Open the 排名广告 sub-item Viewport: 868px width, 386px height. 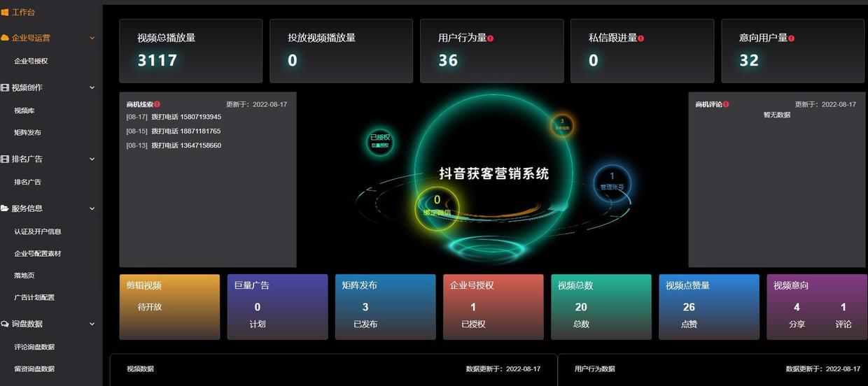click(x=28, y=183)
